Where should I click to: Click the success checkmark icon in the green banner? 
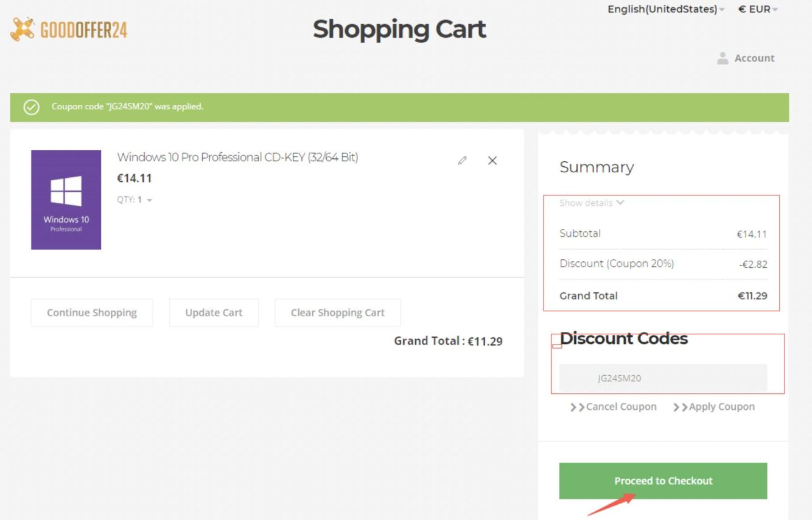click(31, 107)
